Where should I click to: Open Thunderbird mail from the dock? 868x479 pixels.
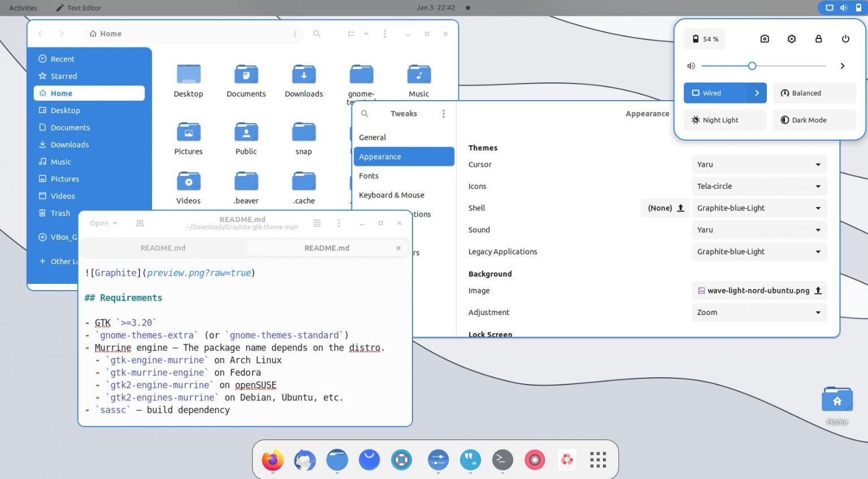(305, 460)
